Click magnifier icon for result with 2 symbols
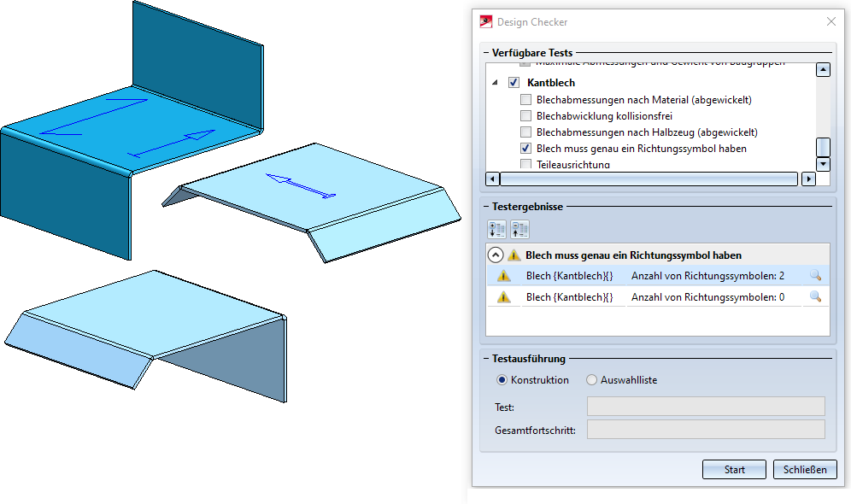This screenshot has width=851, height=504. point(814,276)
